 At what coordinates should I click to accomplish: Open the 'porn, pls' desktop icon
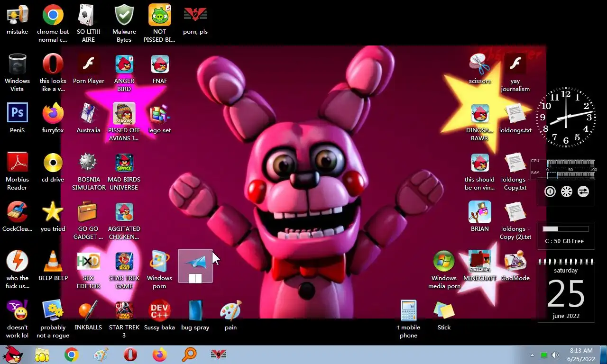[x=195, y=20]
